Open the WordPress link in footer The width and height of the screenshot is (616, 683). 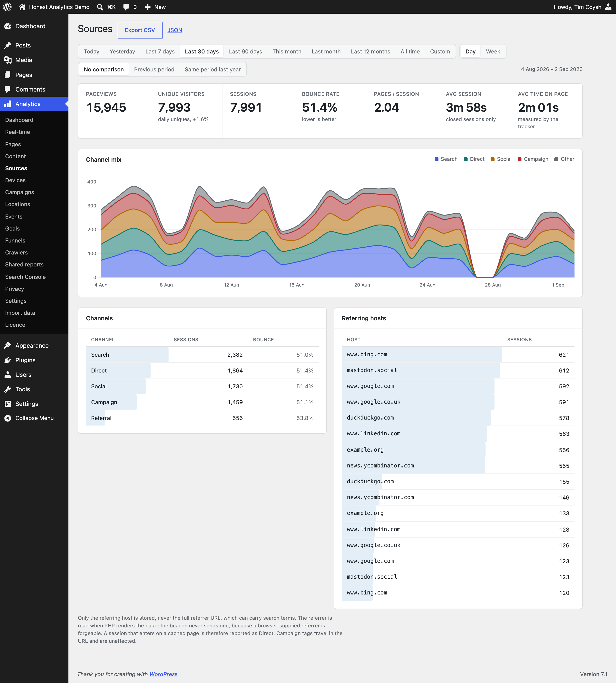click(163, 674)
